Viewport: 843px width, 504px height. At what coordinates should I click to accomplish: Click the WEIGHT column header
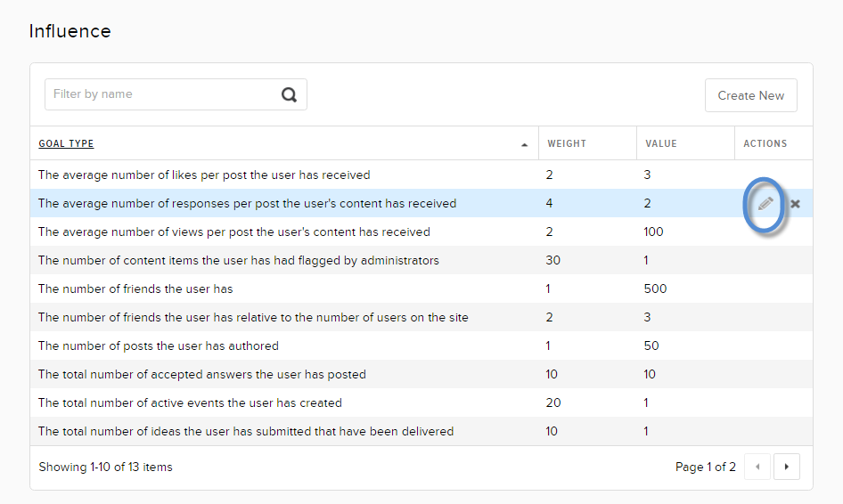[567, 143]
